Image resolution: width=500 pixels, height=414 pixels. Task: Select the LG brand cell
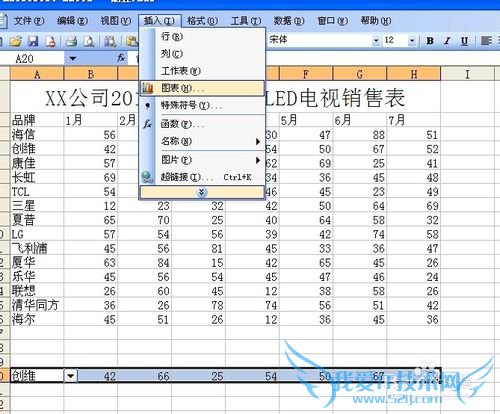click(x=37, y=234)
